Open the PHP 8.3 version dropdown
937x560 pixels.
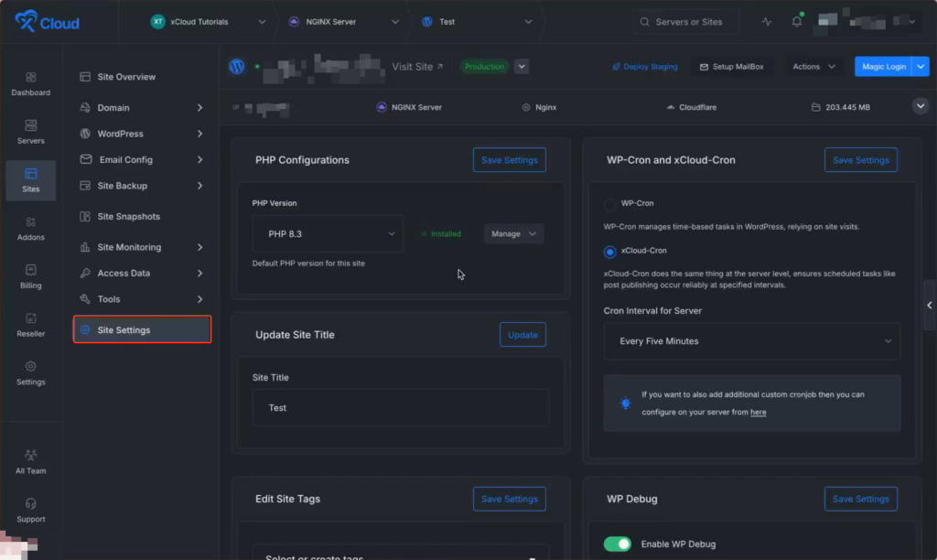pos(328,233)
